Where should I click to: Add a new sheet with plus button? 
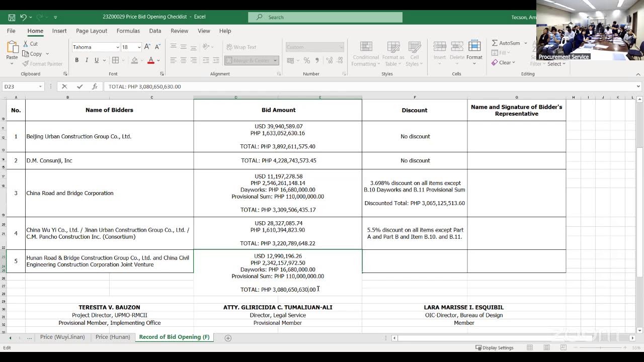point(228,338)
